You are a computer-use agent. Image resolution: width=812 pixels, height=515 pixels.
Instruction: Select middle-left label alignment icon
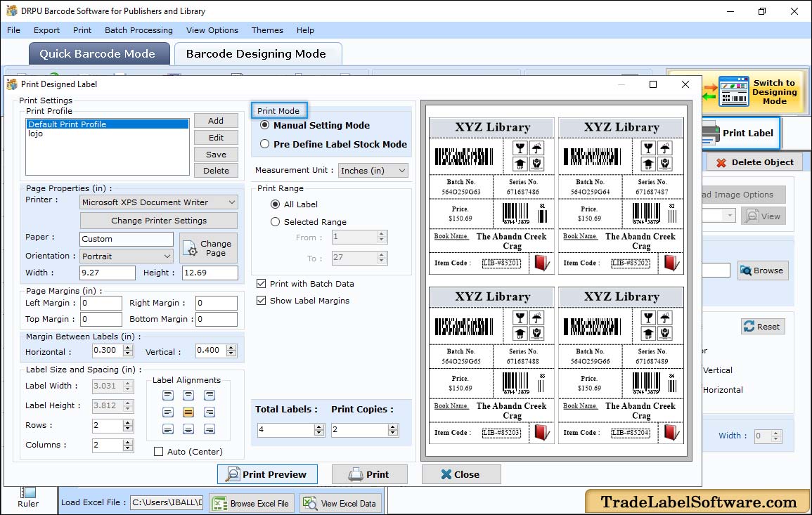168,412
